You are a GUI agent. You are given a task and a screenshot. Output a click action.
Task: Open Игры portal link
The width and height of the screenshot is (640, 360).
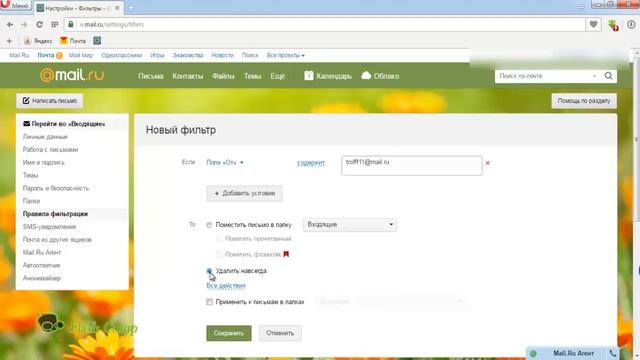pyautogui.click(x=157, y=55)
